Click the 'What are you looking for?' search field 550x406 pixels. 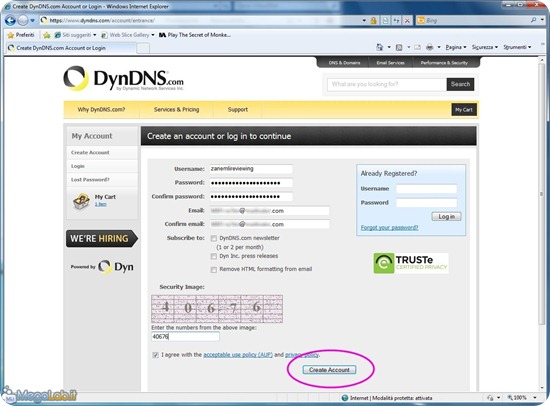[387, 84]
